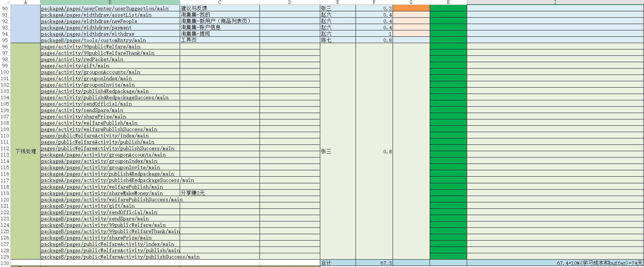
Task: Select pages/activity/99publicWelfare/main cell
Action: tap(110, 46)
